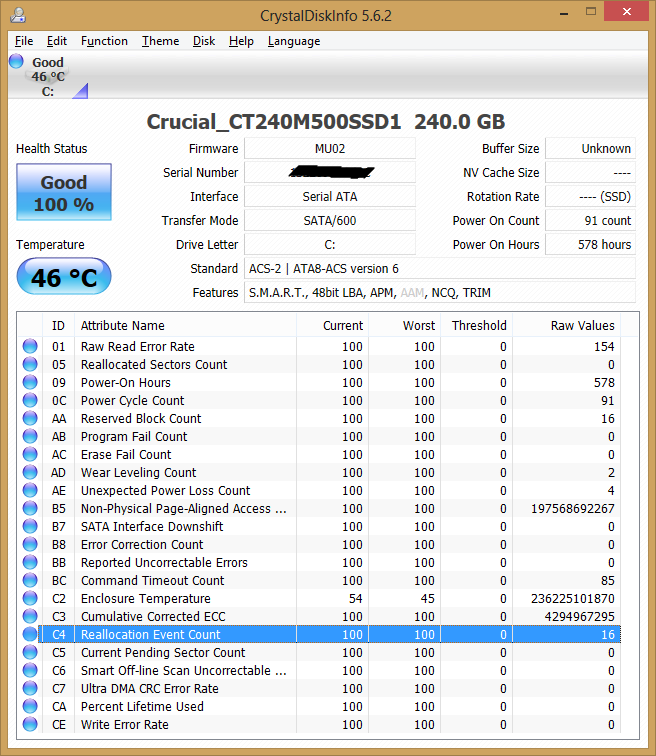656x756 pixels.
Task: Click the status orb beside Raw Read Error Rate
Action: click(30, 347)
